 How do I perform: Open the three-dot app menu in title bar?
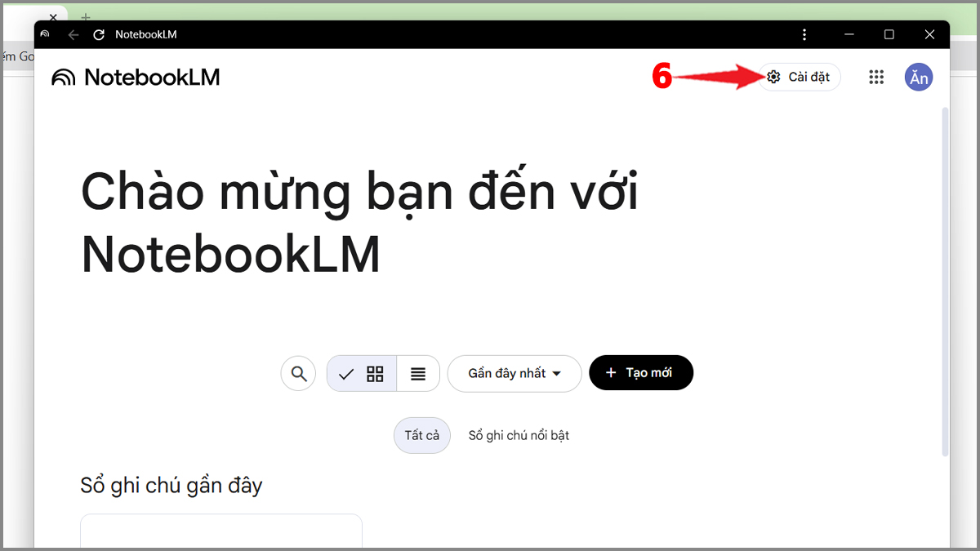(804, 34)
